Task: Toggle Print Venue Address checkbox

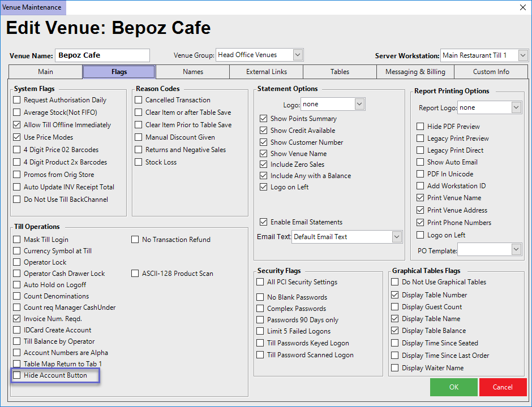Action: [420, 210]
